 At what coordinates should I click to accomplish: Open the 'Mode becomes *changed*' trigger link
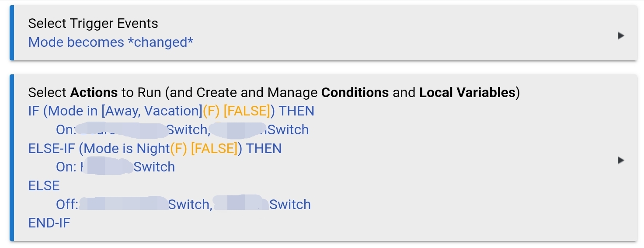[x=111, y=42]
